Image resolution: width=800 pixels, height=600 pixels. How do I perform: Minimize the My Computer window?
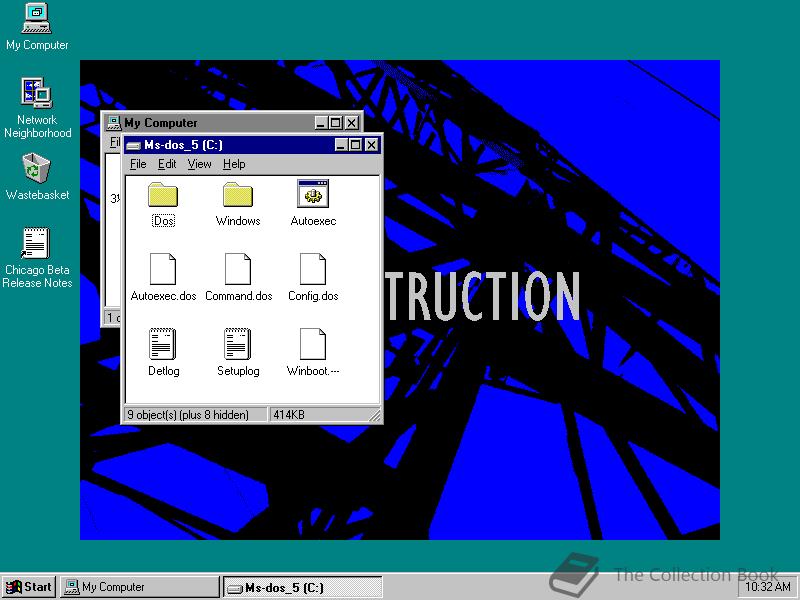point(320,123)
